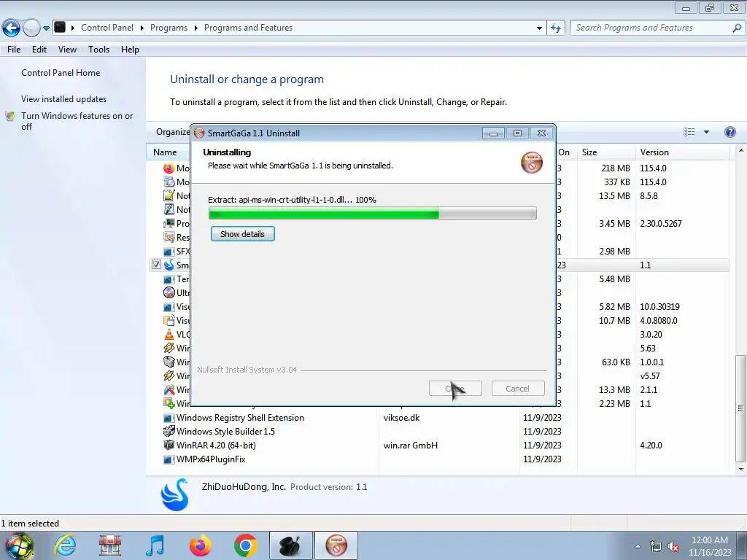Click SmartGaGa uninstaller taskbar button

336,545
